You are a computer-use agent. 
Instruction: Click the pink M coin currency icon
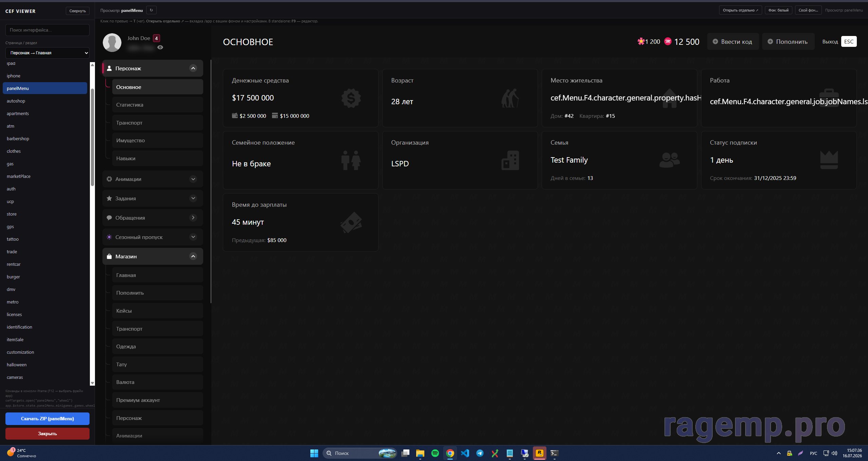click(668, 41)
